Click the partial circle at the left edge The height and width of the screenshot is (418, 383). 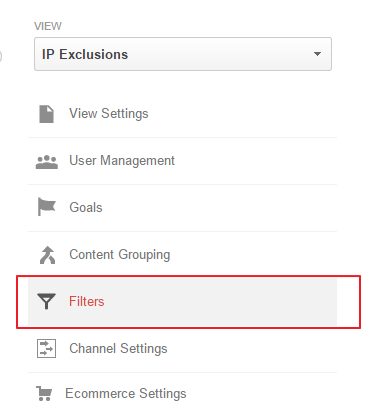tap(1, 56)
